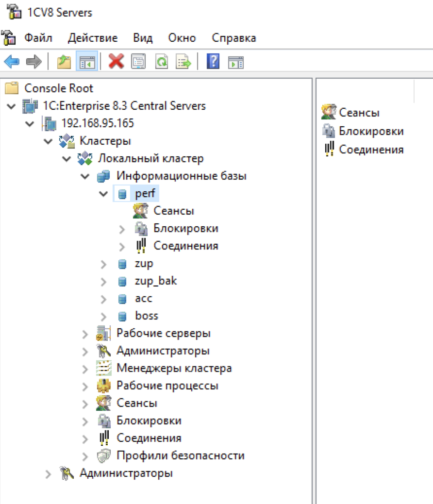The height and width of the screenshot is (504, 433).
Task: Click the Export List toolbar icon
Action: pyautogui.click(x=183, y=61)
